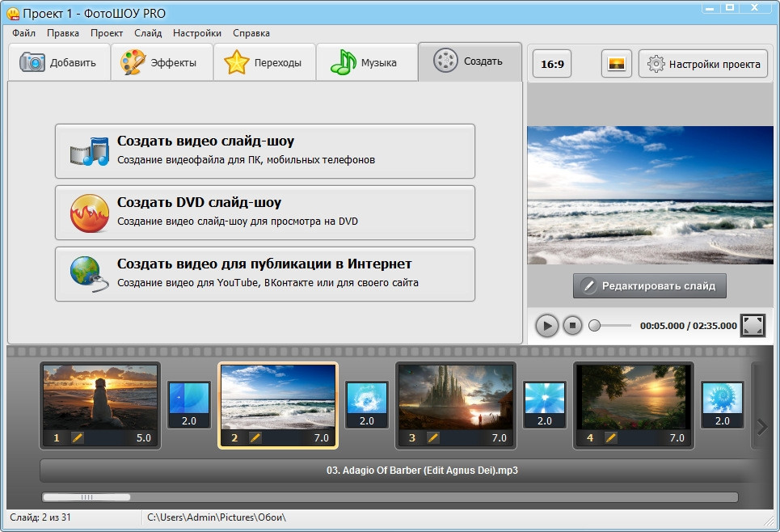The image size is (780, 532).
Task: Click the film reel Создать icon
Action: pos(445,61)
